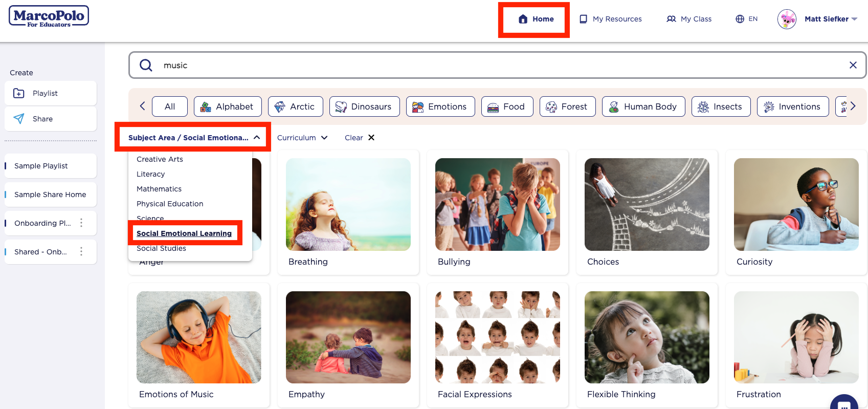Filter by Insects topic
This screenshot has width=868, height=409.
(x=721, y=106)
